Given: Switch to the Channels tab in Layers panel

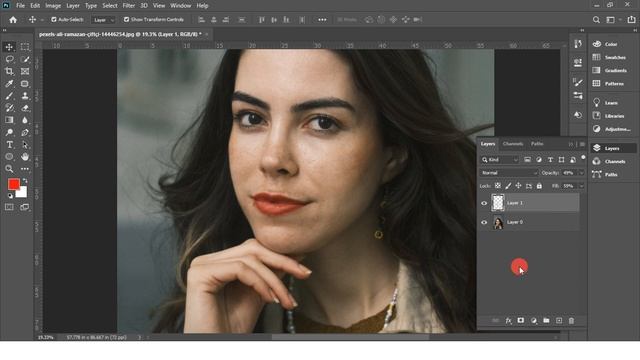Looking at the screenshot, I should 513,144.
